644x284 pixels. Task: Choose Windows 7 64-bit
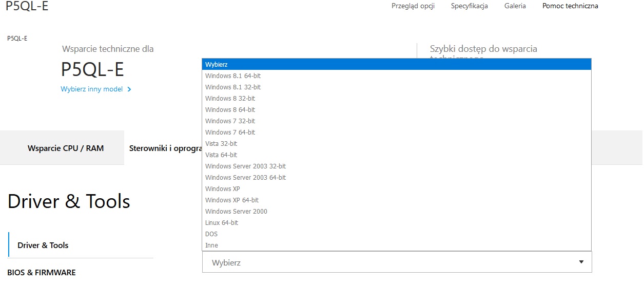tap(397, 132)
